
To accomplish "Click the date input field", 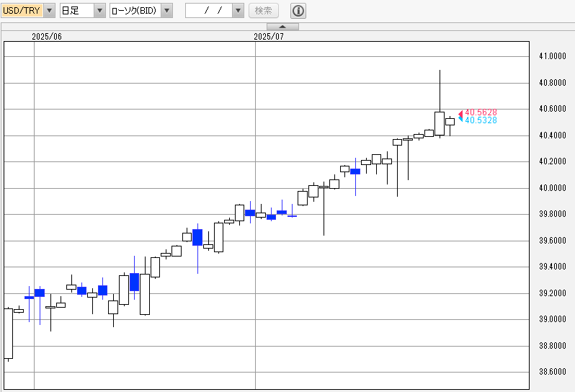I will click(209, 11).
